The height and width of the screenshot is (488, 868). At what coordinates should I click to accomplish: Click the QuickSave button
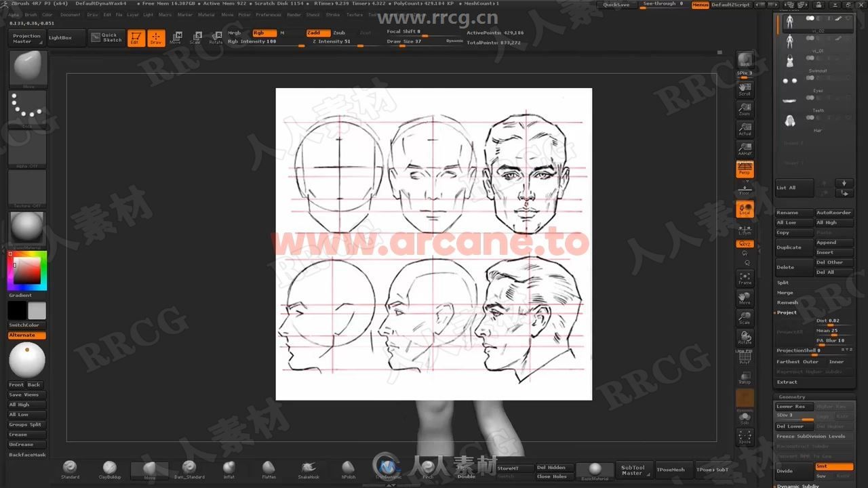pos(616,5)
